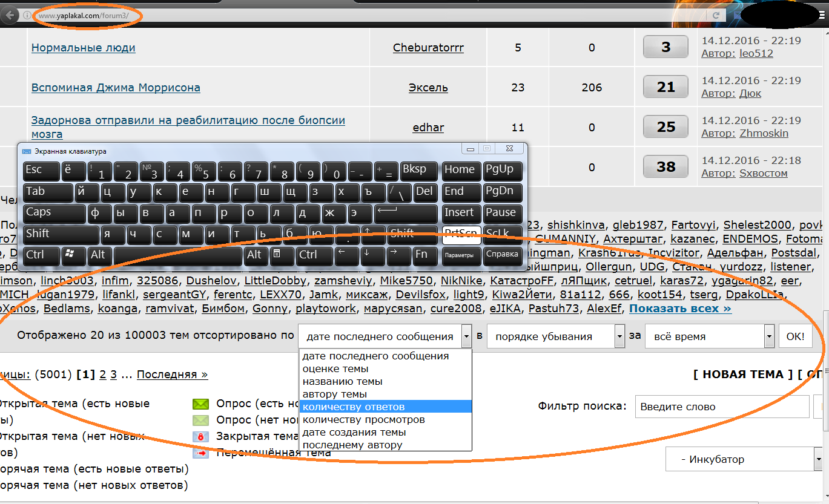The height and width of the screenshot is (504, 829).
Task: Select 'последнему автору' in sort list
Action: click(x=385, y=445)
